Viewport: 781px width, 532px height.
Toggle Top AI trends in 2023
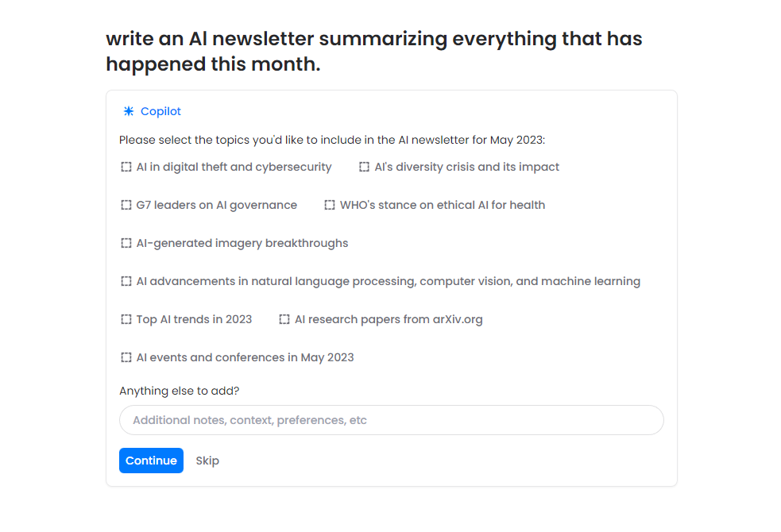click(x=126, y=320)
